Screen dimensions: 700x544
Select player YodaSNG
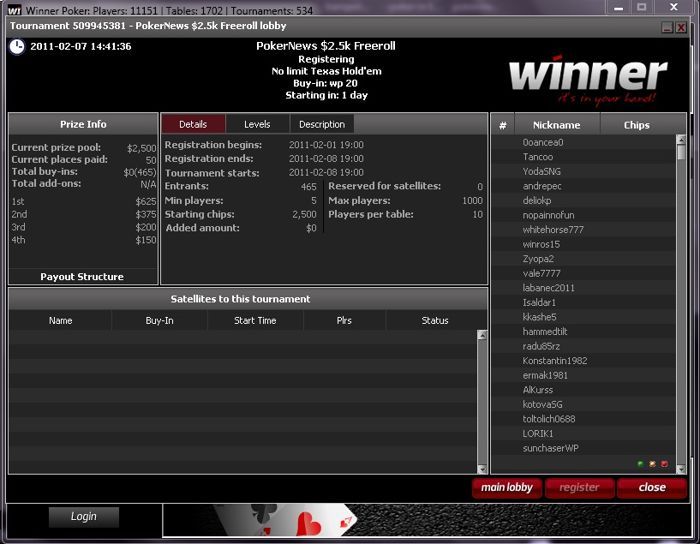tap(583, 171)
